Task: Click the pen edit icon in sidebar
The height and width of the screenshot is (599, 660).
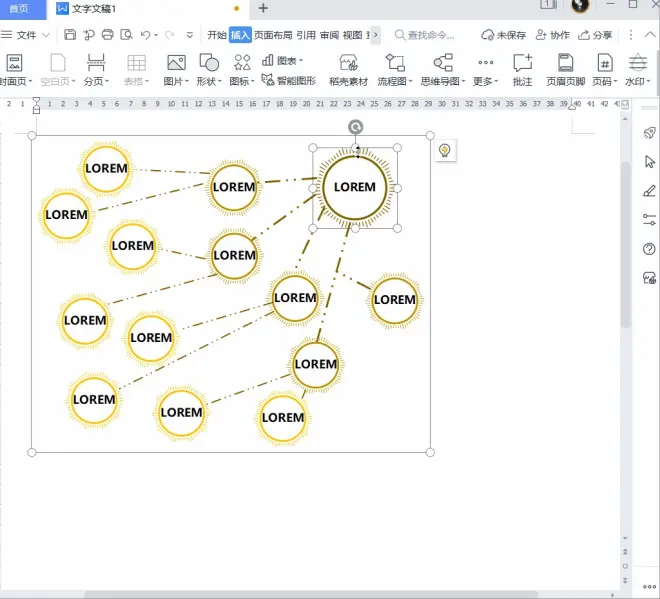Action: pyautogui.click(x=649, y=191)
